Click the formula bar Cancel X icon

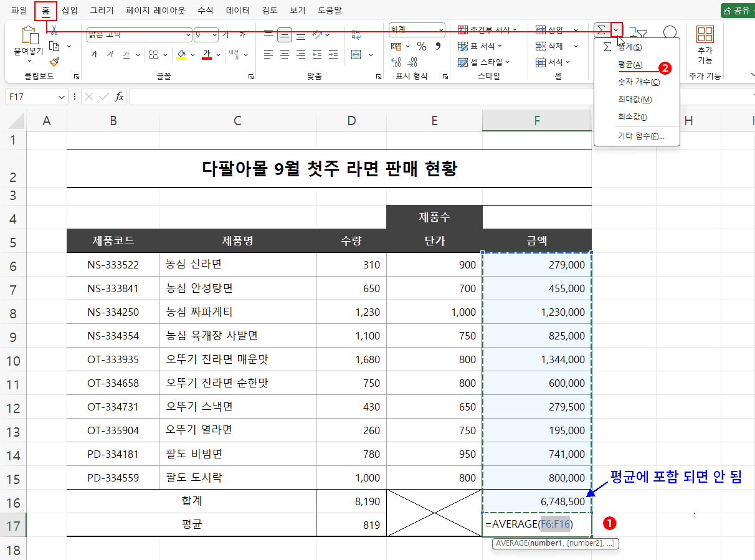click(x=89, y=97)
